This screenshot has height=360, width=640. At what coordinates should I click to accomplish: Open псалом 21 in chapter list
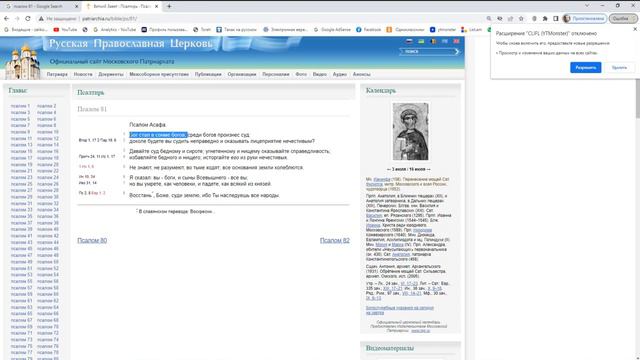[x=21, y=171]
